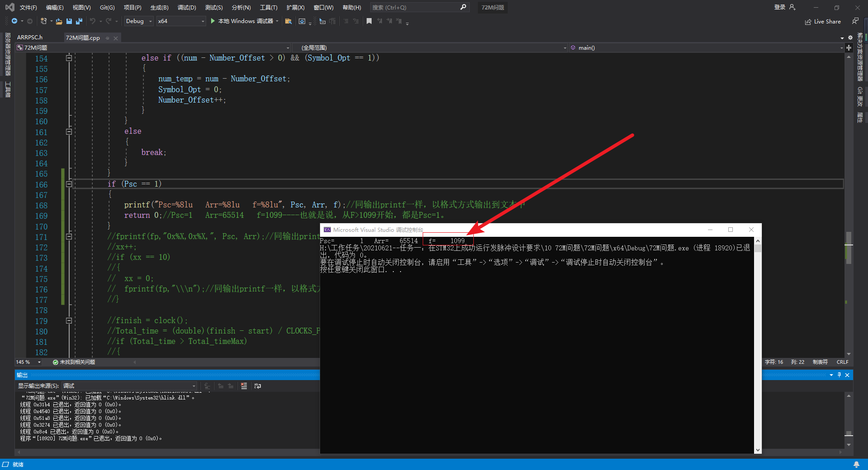Click the 未找到相关问题 status indicator
The width and height of the screenshot is (868, 470).
[74, 362]
